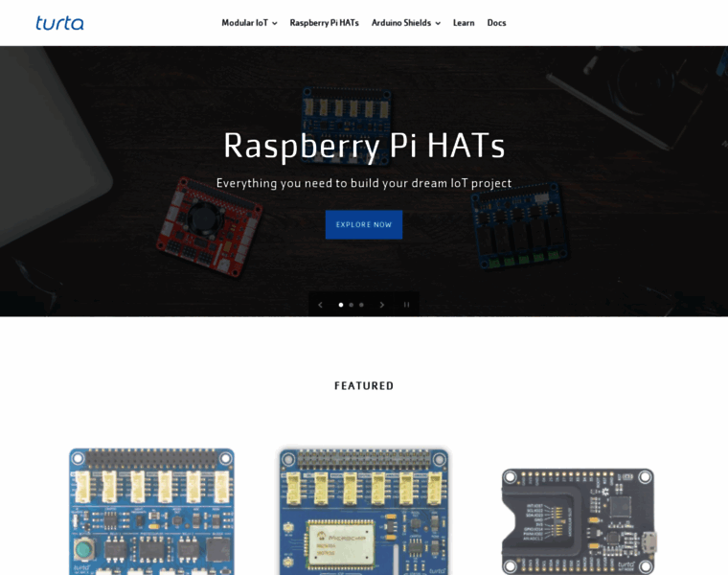Go to the Learn page
This screenshot has width=728, height=575.
tap(464, 23)
